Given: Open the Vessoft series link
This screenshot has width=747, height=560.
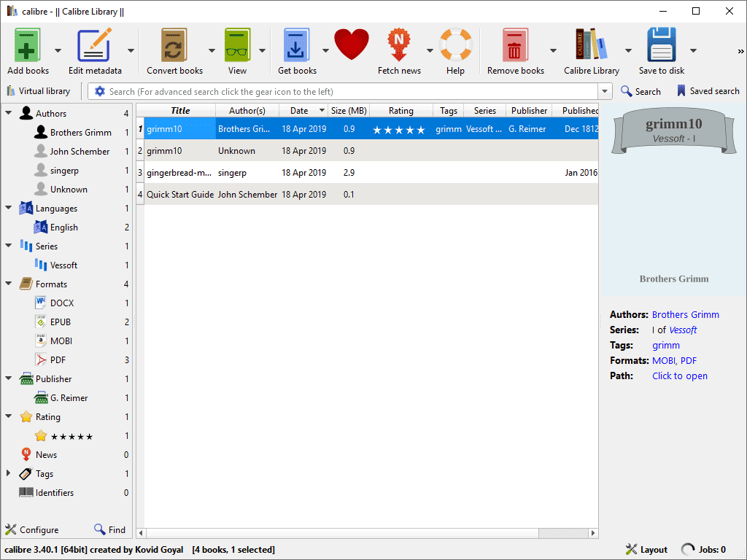Looking at the screenshot, I should click(x=683, y=330).
